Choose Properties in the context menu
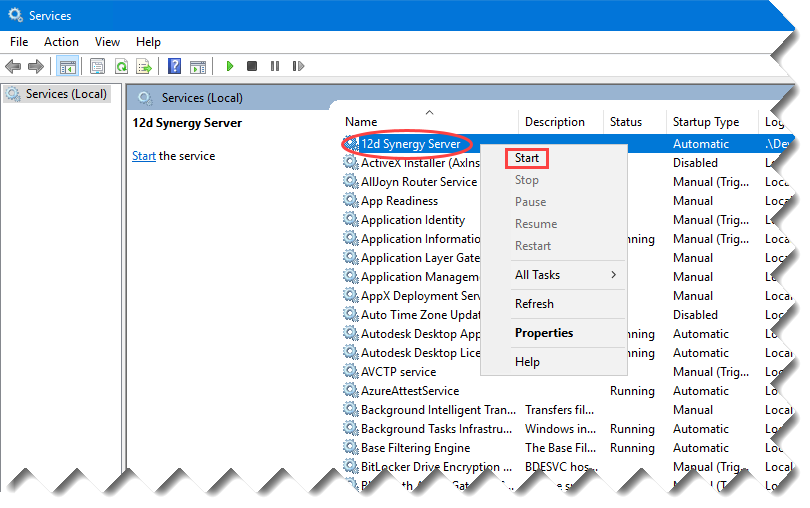The height and width of the screenshot is (508, 810). (544, 333)
